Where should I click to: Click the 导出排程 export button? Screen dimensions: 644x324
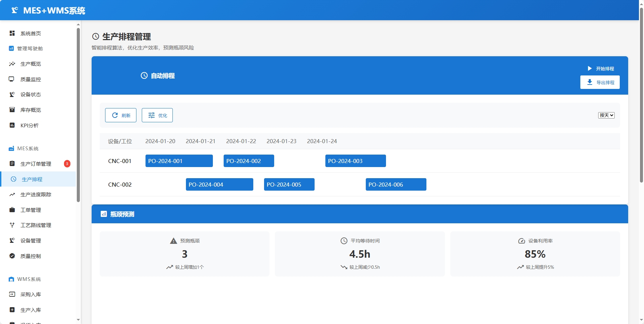pyautogui.click(x=600, y=82)
